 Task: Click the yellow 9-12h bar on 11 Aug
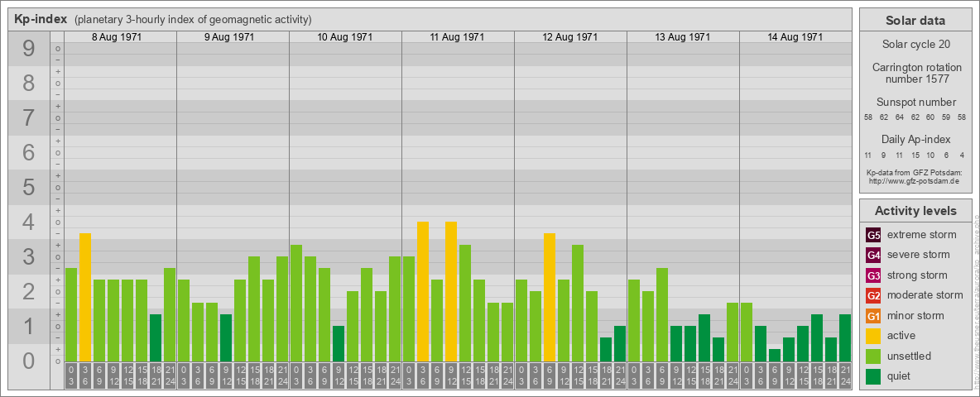coord(451,291)
